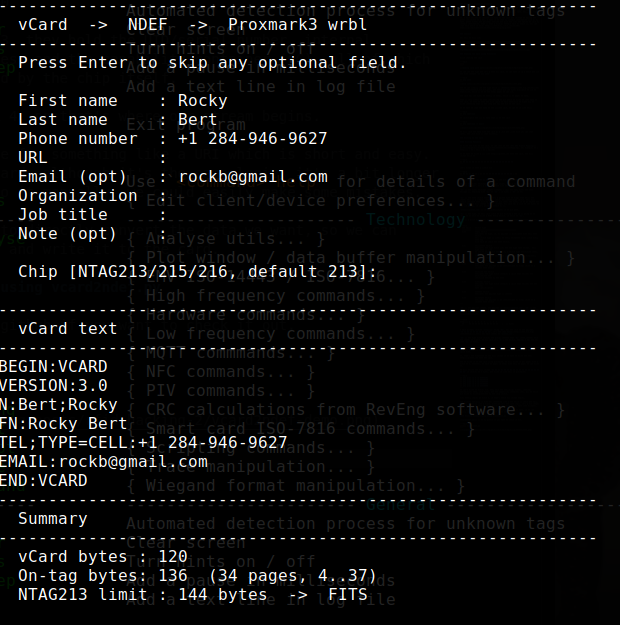Image resolution: width=620 pixels, height=625 pixels.
Task: Click the Summary section header
Action: click(x=53, y=519)
